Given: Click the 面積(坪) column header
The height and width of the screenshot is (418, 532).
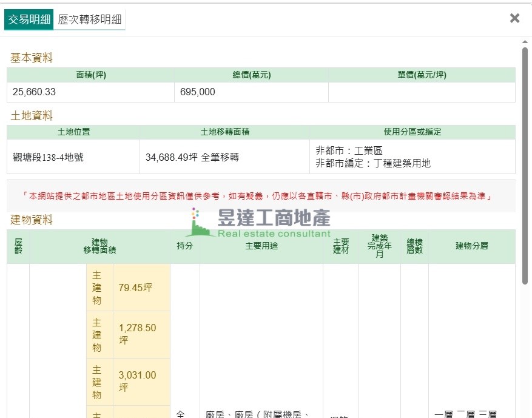Looking at the screenshot, I should (90, 75).
